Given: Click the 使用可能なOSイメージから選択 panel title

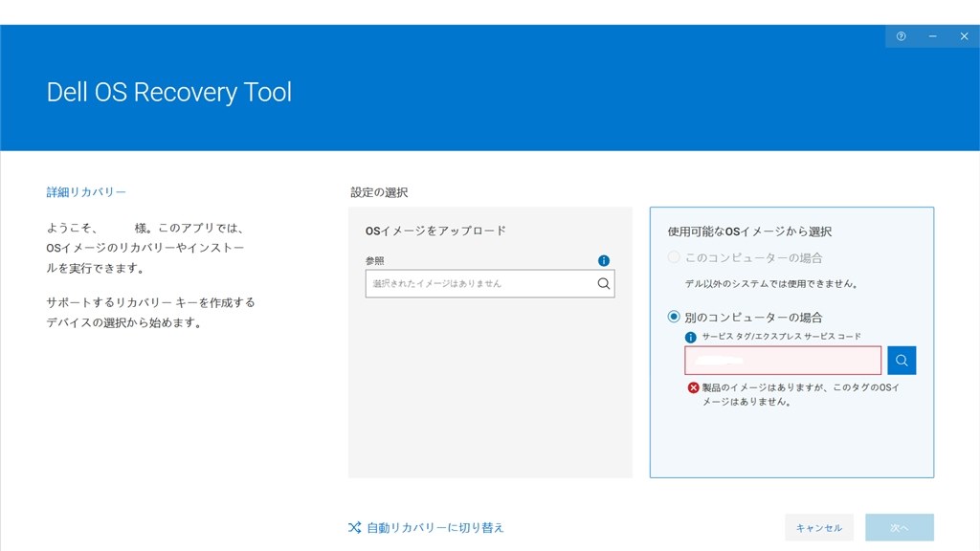Looking at the screenshot, I should click(749, 231).
